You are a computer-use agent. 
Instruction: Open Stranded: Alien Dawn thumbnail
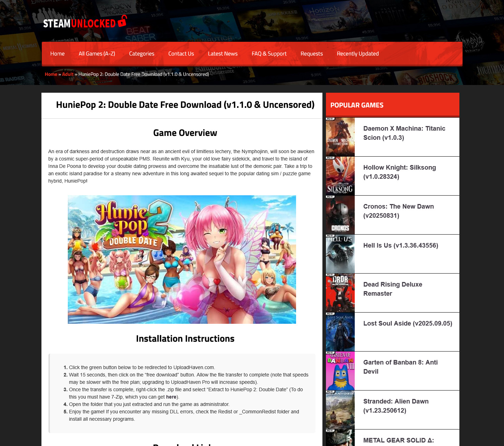[340, 410]
